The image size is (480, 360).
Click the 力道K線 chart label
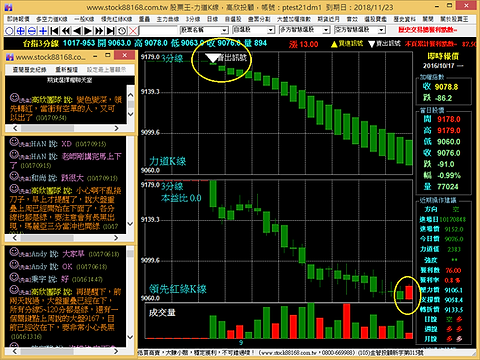(x=168, y=161)
